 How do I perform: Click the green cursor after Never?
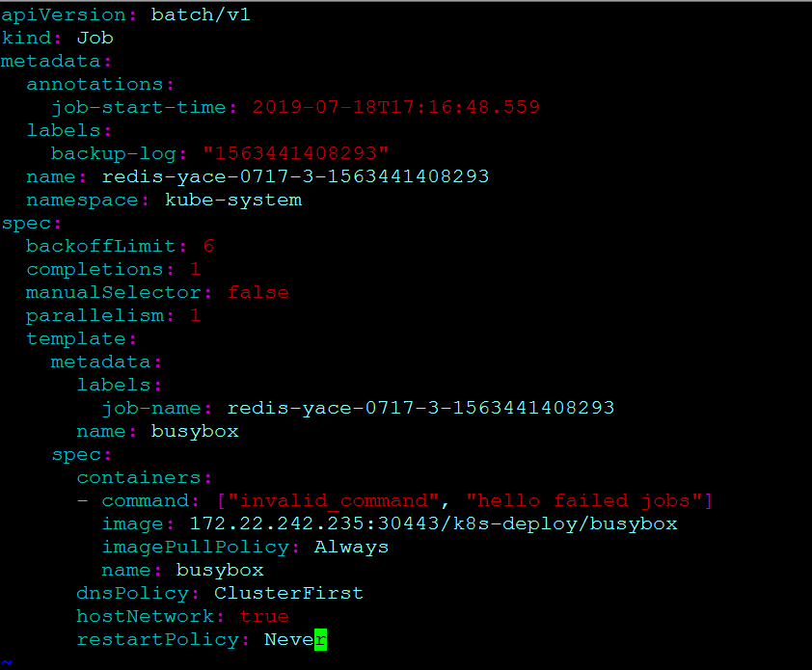click(321, 639)
